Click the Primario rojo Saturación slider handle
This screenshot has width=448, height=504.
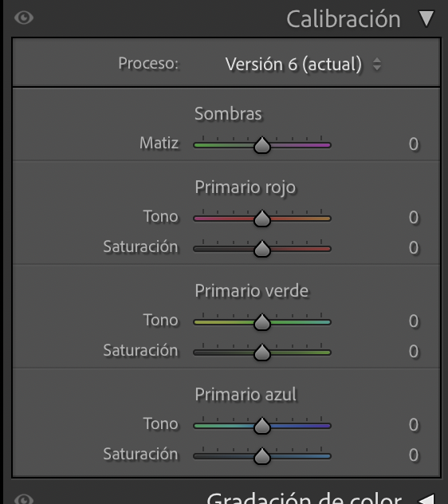click(x=262, y=249)
